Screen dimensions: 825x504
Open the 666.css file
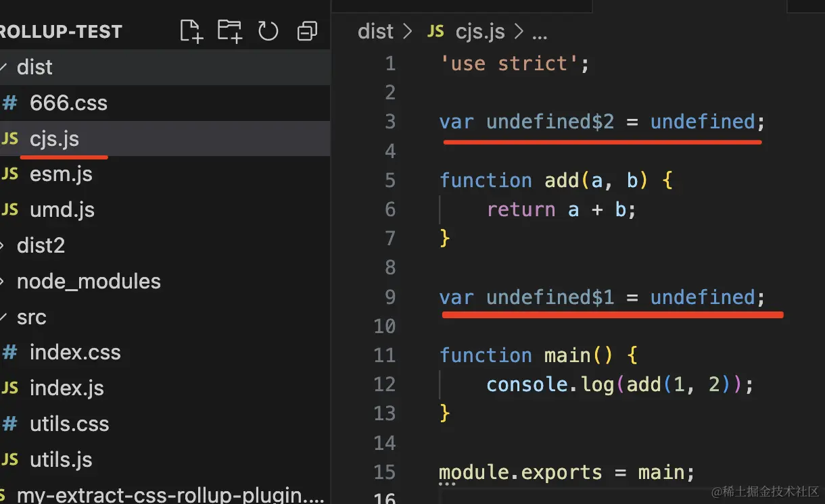coord(165,103)
